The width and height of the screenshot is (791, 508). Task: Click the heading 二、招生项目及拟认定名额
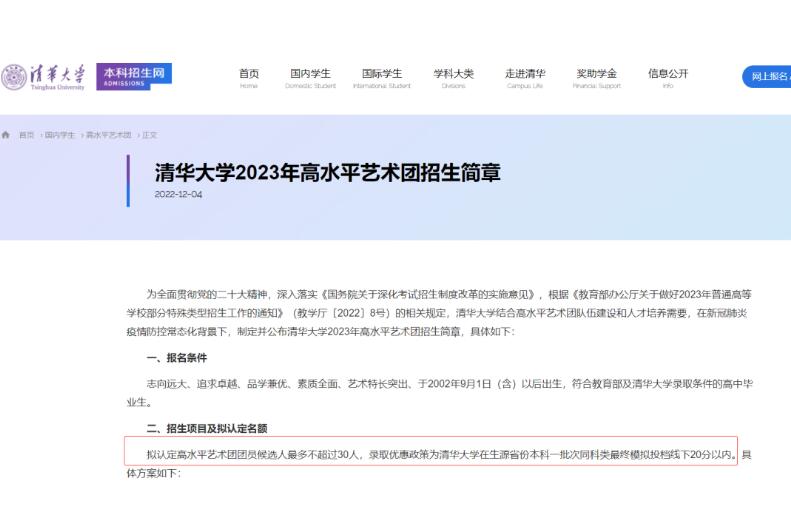pos(207,428)
